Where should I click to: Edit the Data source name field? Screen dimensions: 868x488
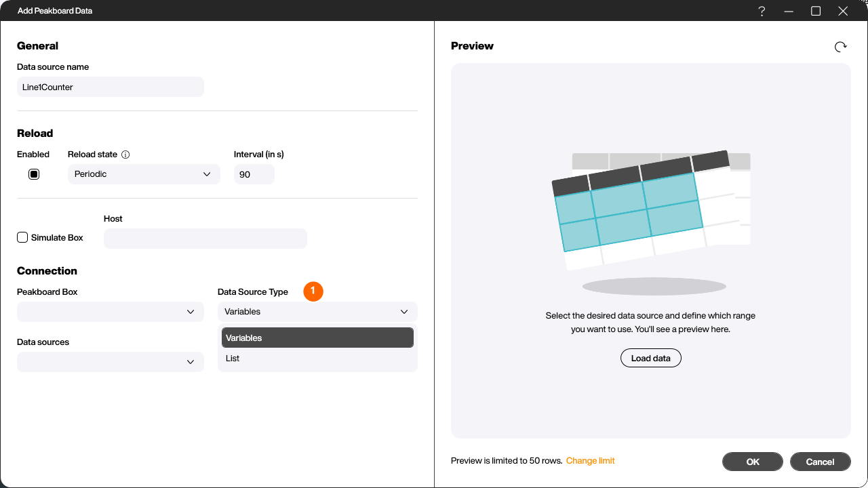[111, 87]
